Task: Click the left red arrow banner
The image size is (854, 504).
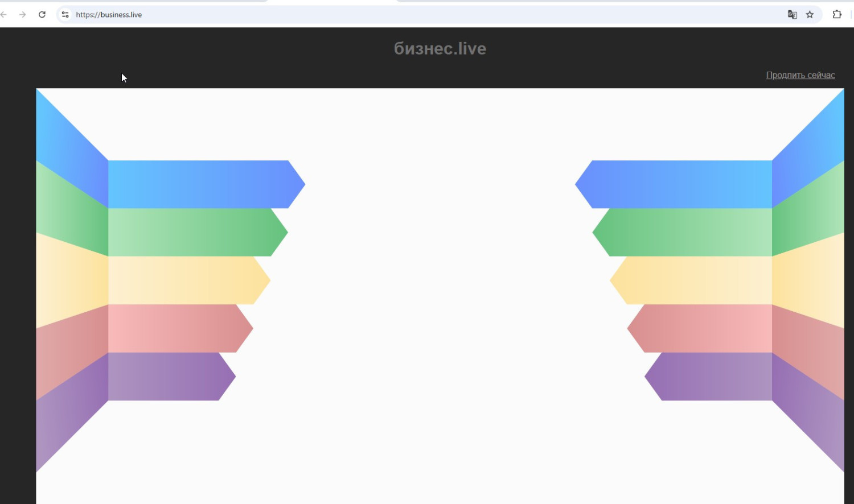Action: pyautogui.click(x=174, y=328)
